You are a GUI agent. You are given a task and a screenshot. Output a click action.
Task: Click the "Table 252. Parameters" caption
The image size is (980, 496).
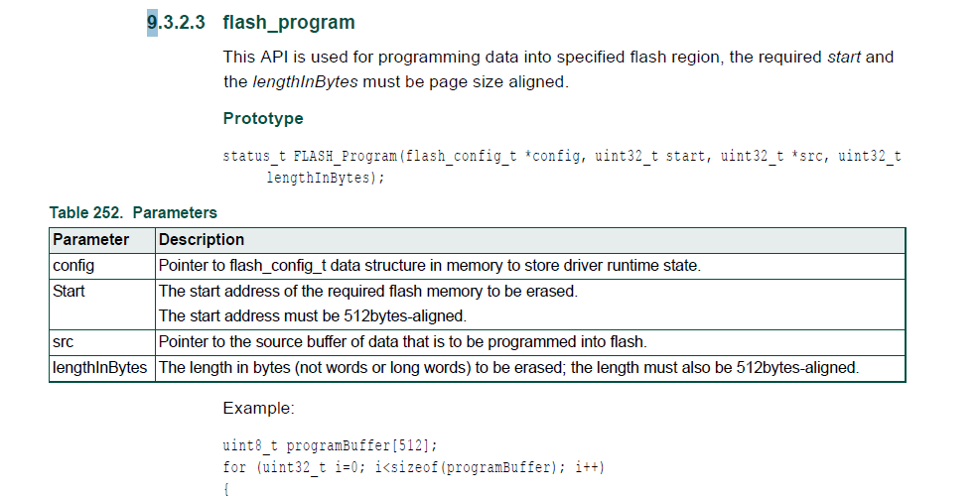(133, 212)
